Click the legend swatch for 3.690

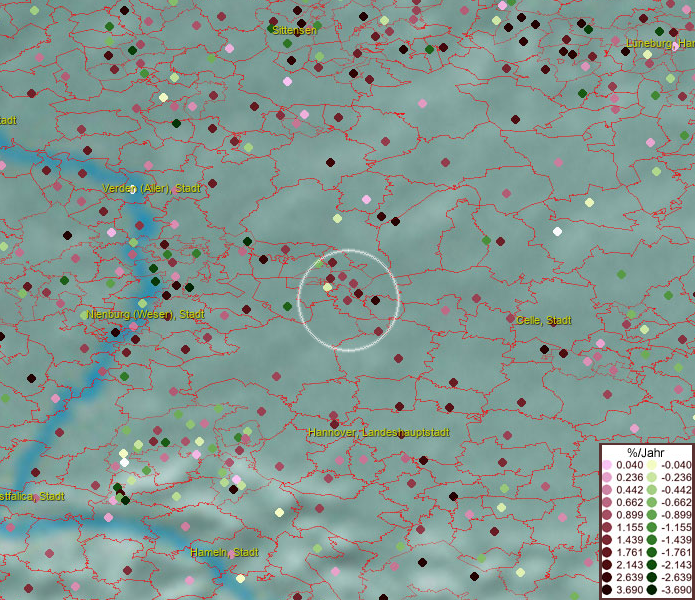coord(608,591)
